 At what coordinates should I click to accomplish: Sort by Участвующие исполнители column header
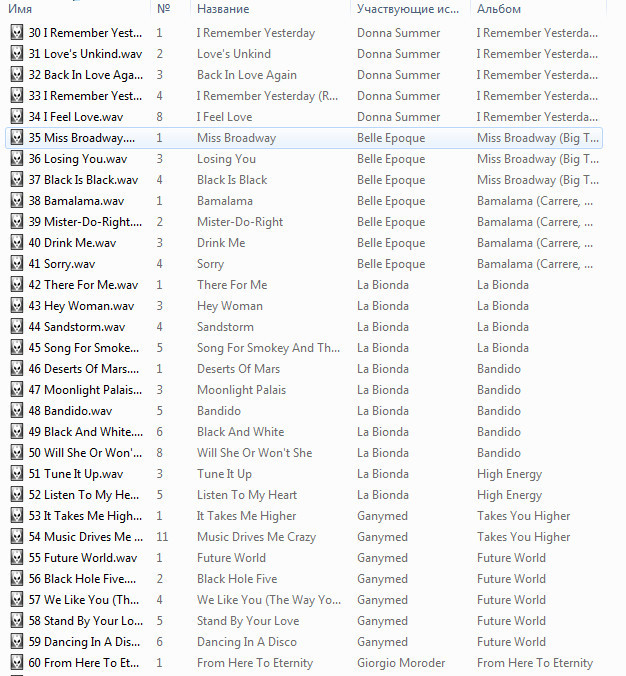(x=410, y=9)
